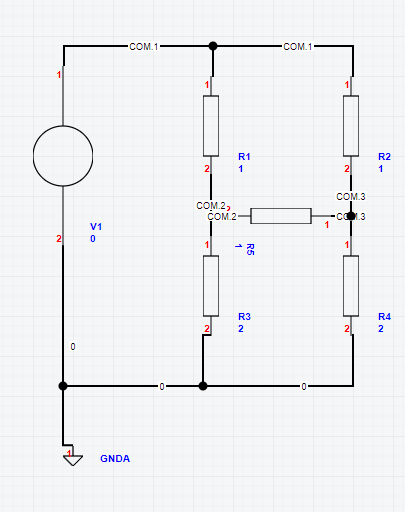Select the R2 resistor body
Viewport: 405px width, 512px height.
(351, 126)
